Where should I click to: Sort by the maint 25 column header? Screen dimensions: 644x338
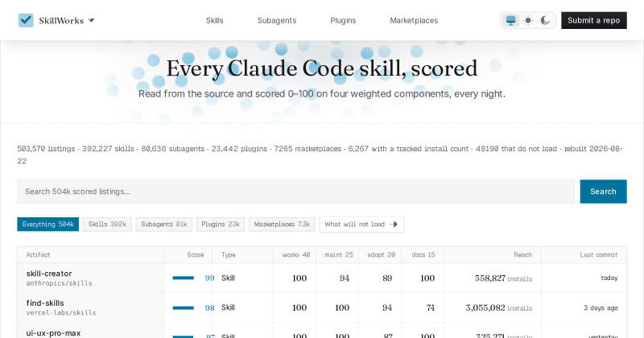[339, 254]
